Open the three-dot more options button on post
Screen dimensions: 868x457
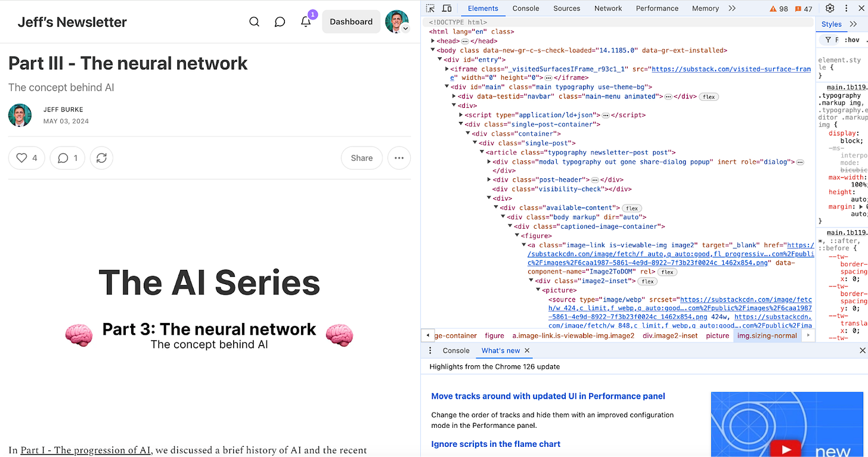[399, 158]
